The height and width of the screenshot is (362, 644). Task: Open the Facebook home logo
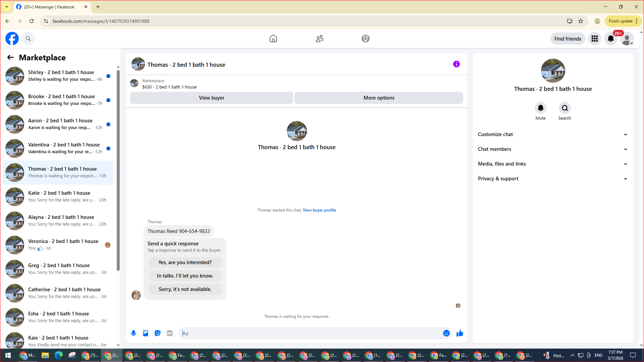point(12,39)
